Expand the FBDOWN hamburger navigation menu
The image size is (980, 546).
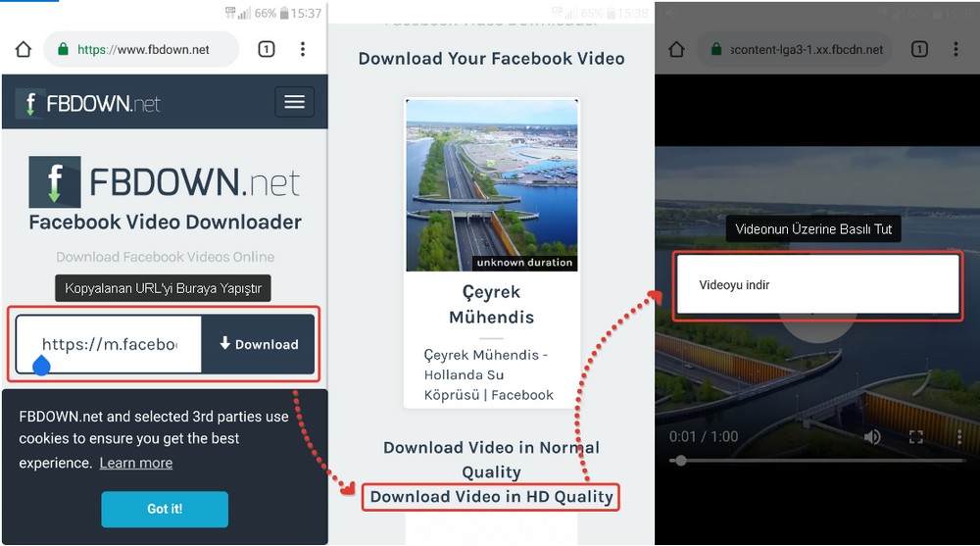point(294,102)
